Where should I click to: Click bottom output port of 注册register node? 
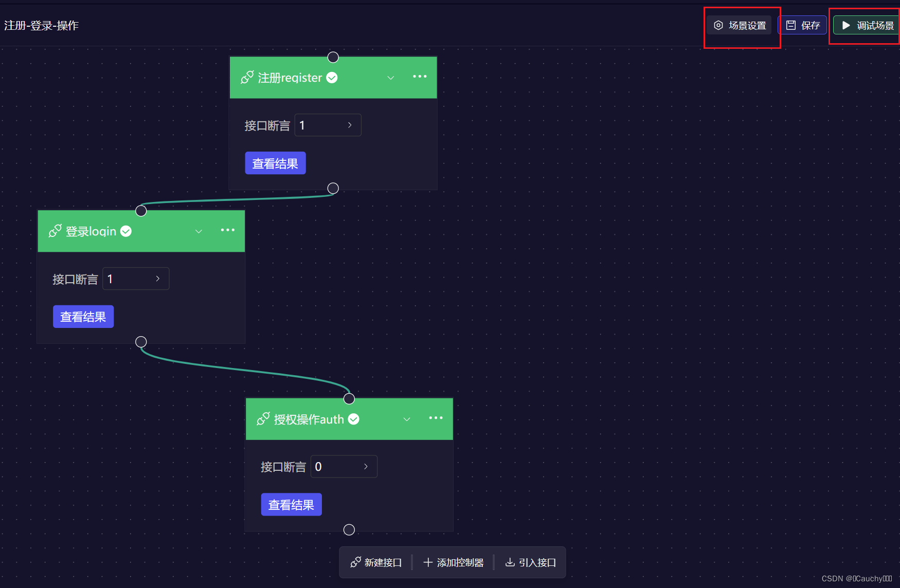coord(333,188)
